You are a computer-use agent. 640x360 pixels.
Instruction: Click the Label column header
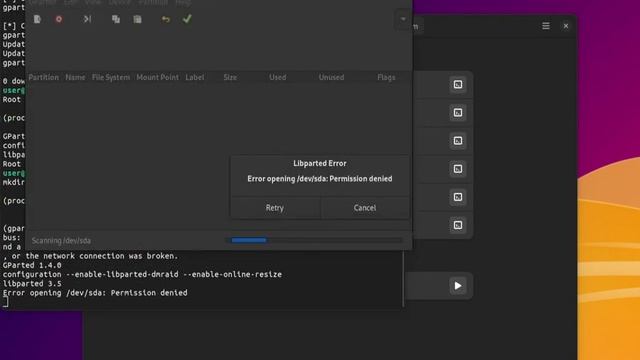pyautogui.click(x=195, y=77)
